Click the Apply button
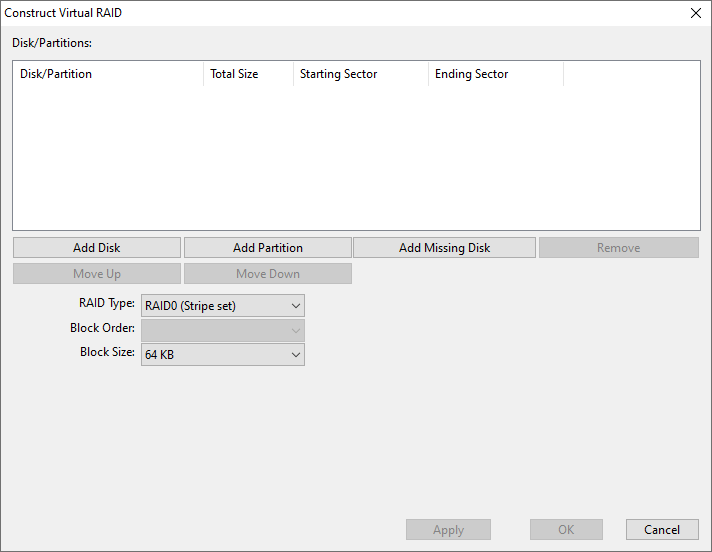Viewport: 712px width, 552px height. tap(448, 530)
